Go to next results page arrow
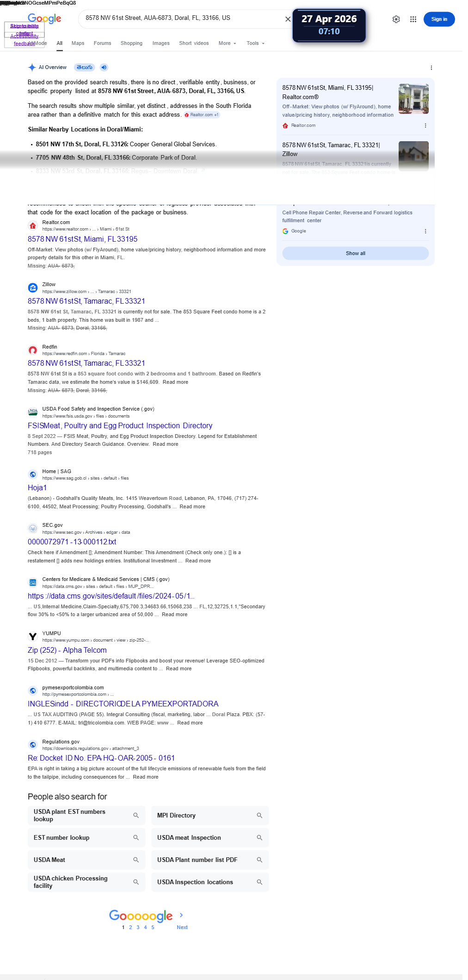Image resolution: width=468 pixels, height=980 pixels. tap(181, 915)
